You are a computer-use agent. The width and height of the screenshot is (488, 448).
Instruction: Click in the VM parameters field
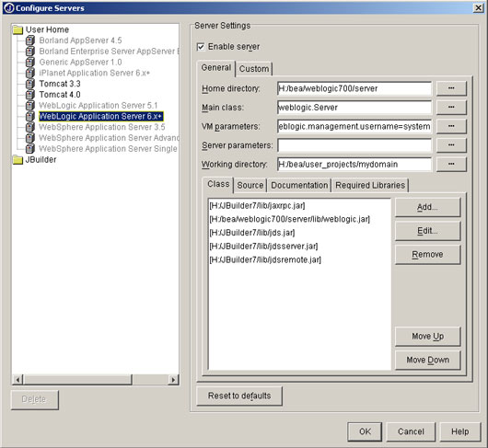[x=354, y=127]
